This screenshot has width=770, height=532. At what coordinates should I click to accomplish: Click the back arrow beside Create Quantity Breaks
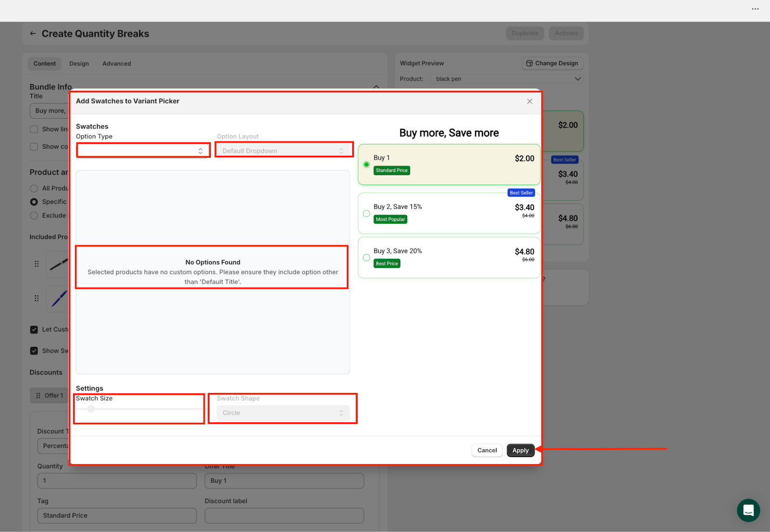tap(33, 34)
